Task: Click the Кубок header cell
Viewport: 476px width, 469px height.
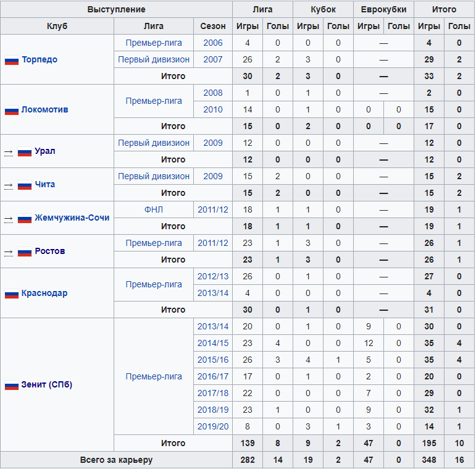Action: pos(323,9)
